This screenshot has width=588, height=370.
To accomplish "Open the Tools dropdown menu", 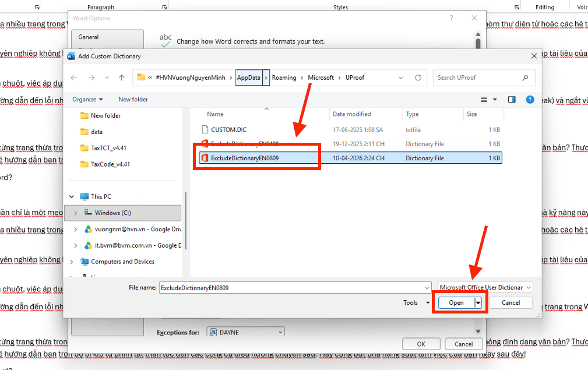I will point(416,302).
